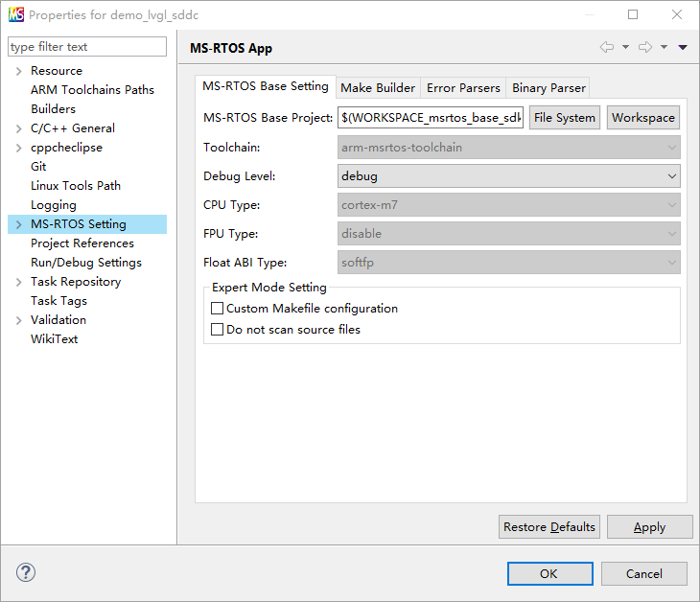Check Do not scan source files

(x=217, y=330)
